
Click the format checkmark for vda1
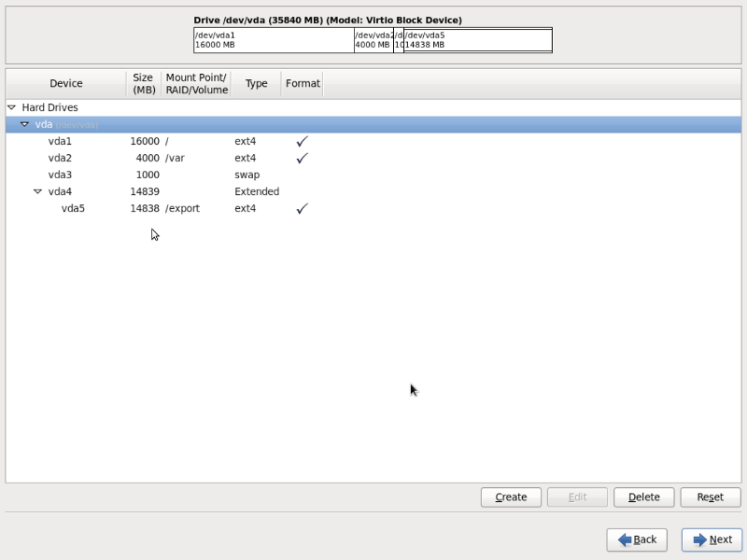[x=302, y=141]
